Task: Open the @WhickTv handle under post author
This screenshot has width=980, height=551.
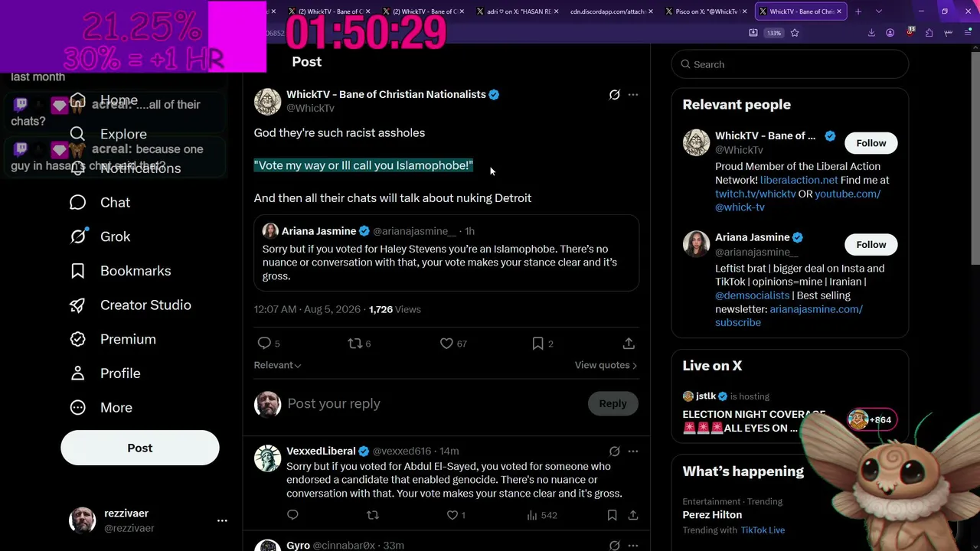Action: click(x=310, y=108)
